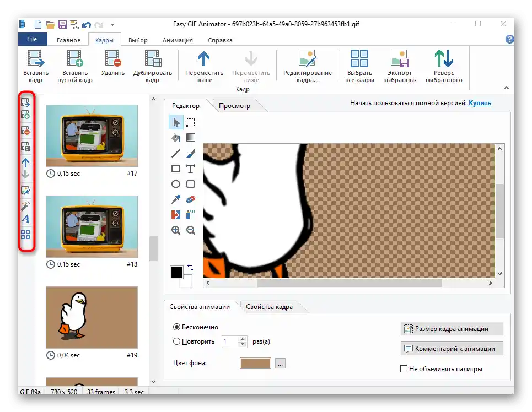The height and width of the screenshot is (412, 532).
Task: Select frame #17 thumbnail
Action: coord(92,135)
